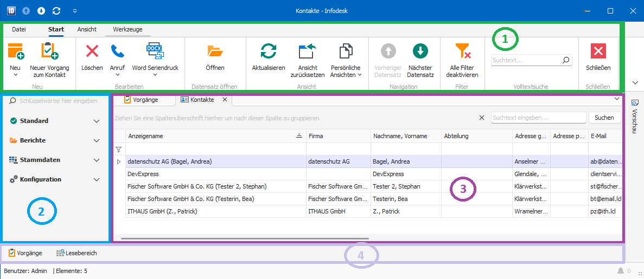Switch to the Ansicht ribbon tab
This screenshot has width=644, height=279.
click(x=87, y=29)
